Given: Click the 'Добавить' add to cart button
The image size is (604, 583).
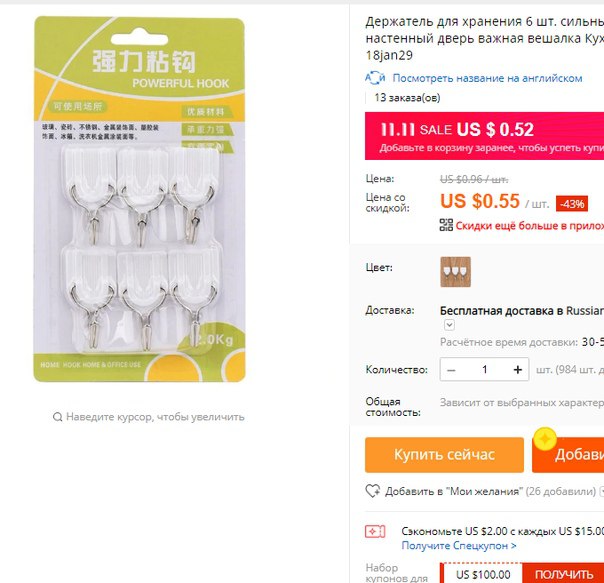Looking at the screenshot, I should pos(568,455).
